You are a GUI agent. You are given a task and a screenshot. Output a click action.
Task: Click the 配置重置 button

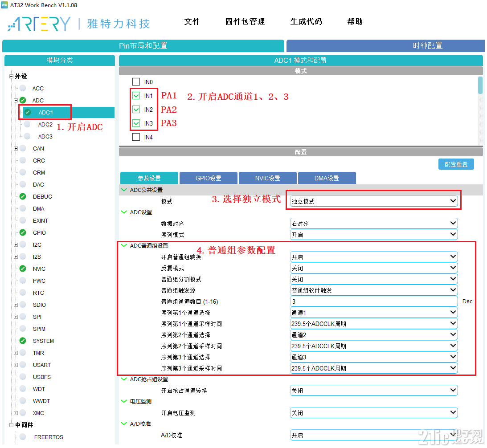(x=456, y=164)
